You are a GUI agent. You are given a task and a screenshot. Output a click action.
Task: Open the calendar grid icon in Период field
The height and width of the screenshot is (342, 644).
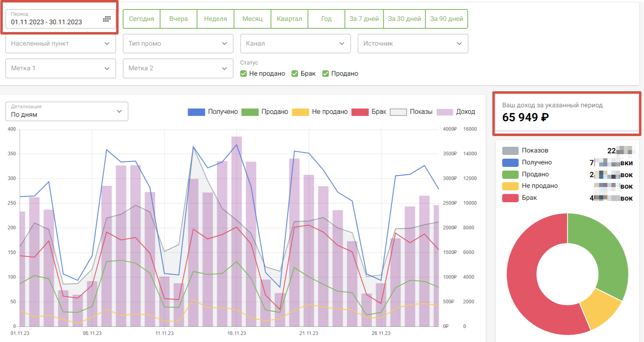[107, 19]
